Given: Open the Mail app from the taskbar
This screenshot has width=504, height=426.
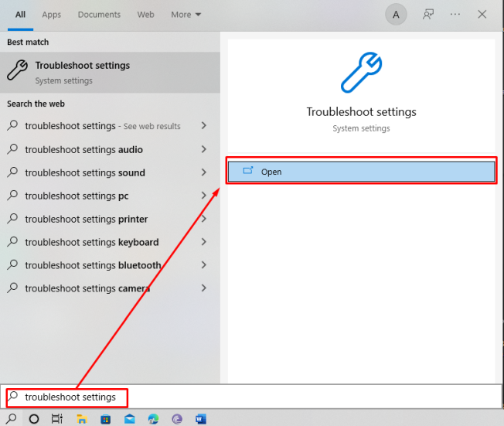Looking at the screenshot, I should (x=130, y=419).
